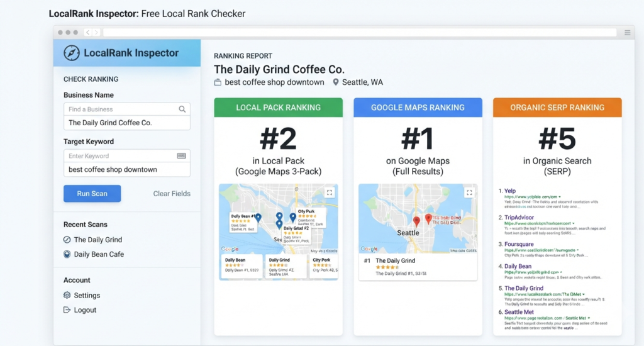Viewport: 644px width, 346px height.
Task: Open The Daily Grind recent scan
Action: [97, 240]
